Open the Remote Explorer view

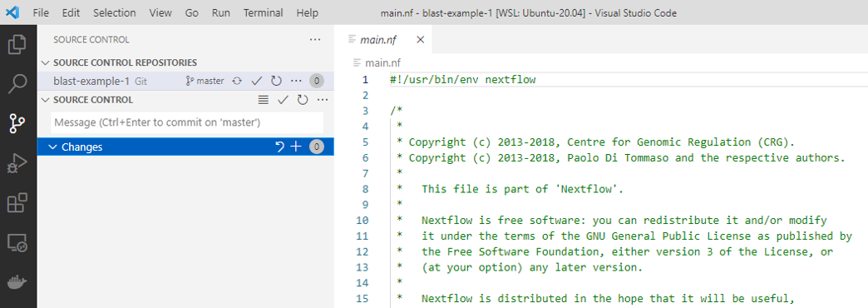(17, 243)
